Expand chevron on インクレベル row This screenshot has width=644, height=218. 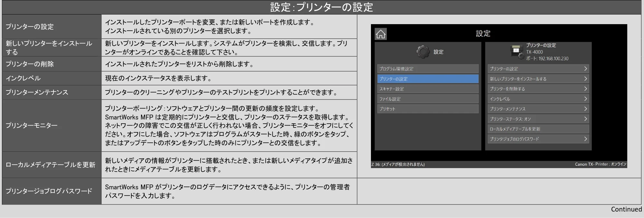(585, 99)
